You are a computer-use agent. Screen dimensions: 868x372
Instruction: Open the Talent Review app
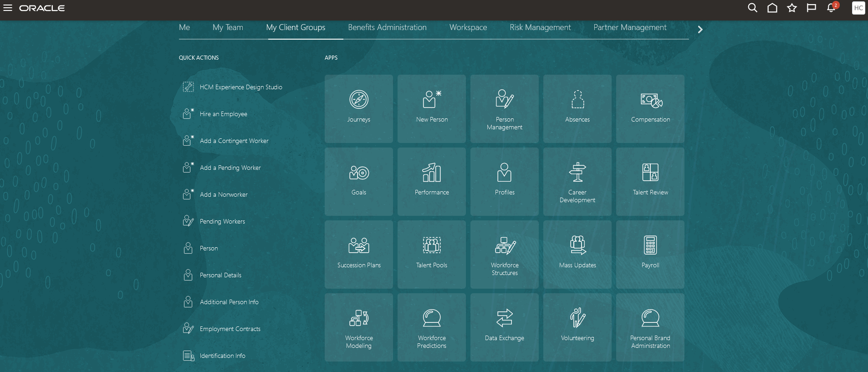click(x=650, y=182)
